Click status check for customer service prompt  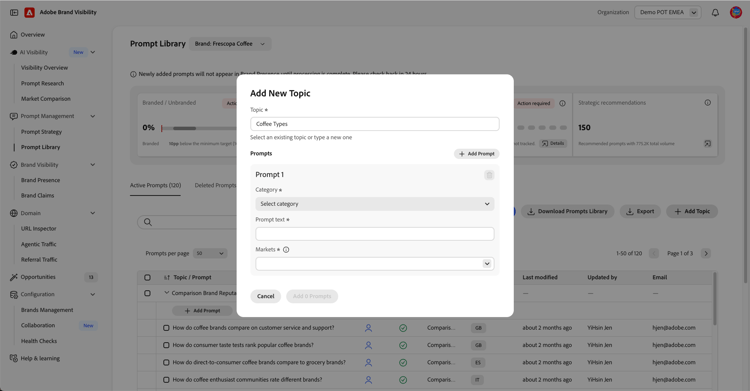pos(403,328)
